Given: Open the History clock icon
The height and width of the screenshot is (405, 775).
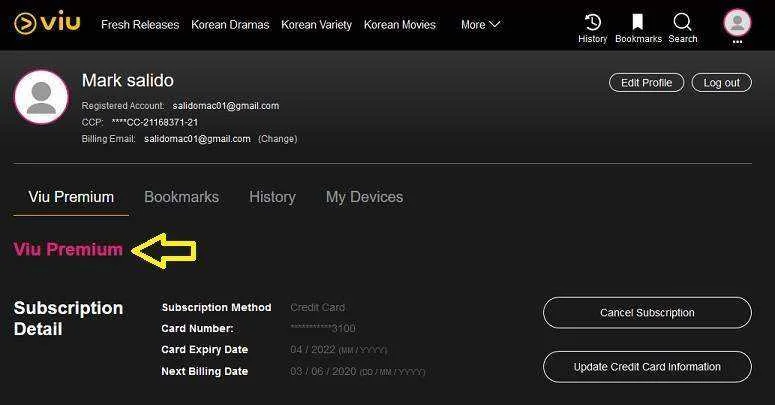Looking at the screenshot, I should (593, 22).
